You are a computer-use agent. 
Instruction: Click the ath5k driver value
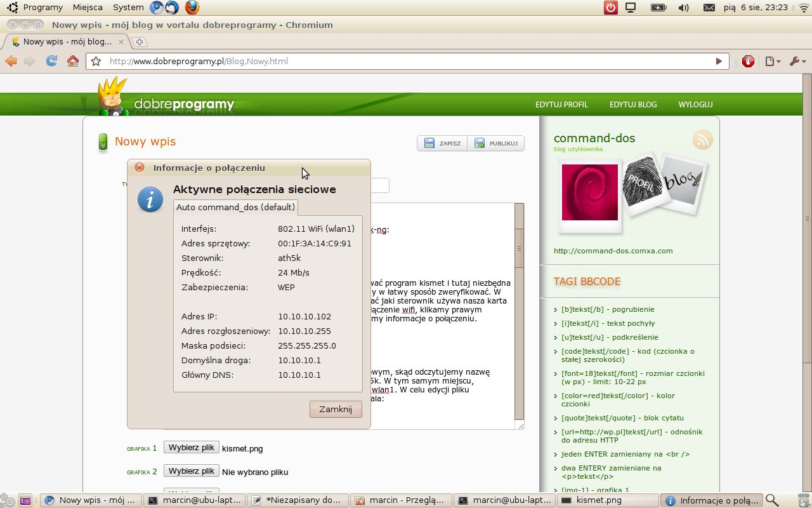[289, 258]
